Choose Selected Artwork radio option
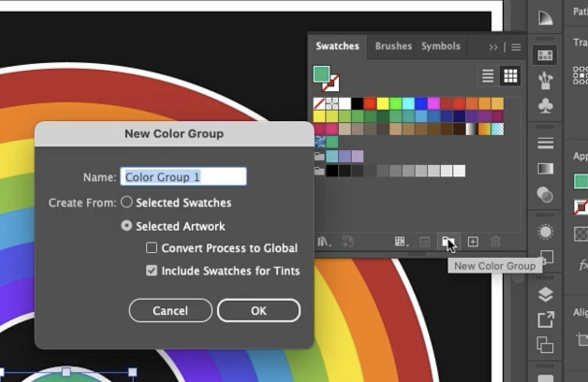588x382 pixels. tap(126, 226)
